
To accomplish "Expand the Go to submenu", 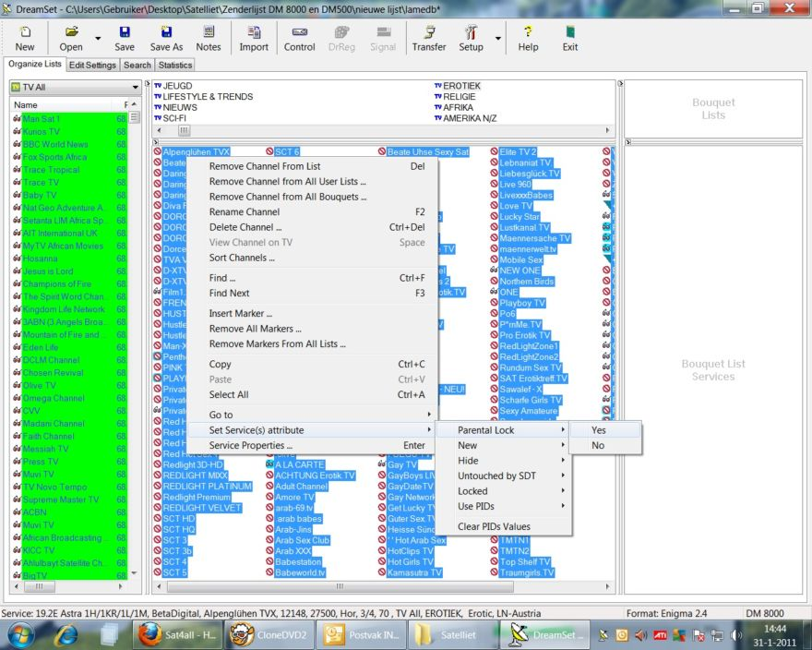I will click(312, 415).
